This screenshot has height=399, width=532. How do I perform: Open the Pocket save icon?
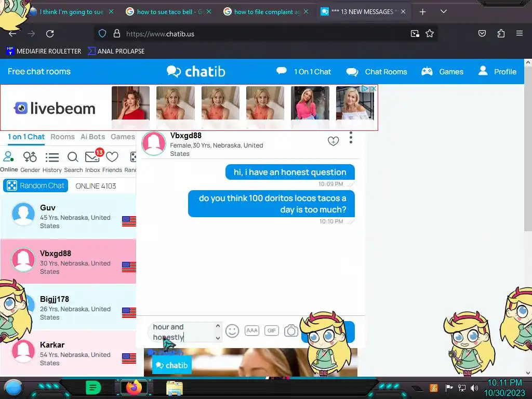(x=482, y=33)
